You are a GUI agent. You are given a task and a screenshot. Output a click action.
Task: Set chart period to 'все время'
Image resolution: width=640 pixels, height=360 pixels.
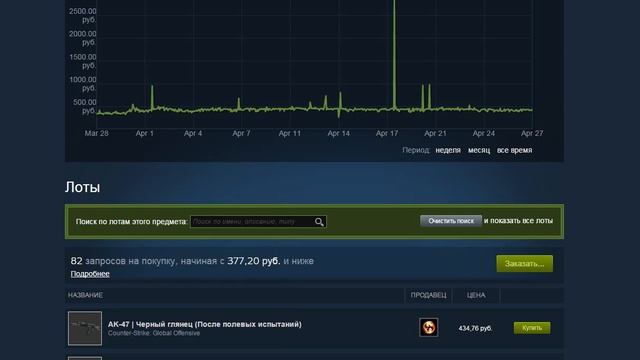point(514,150)
